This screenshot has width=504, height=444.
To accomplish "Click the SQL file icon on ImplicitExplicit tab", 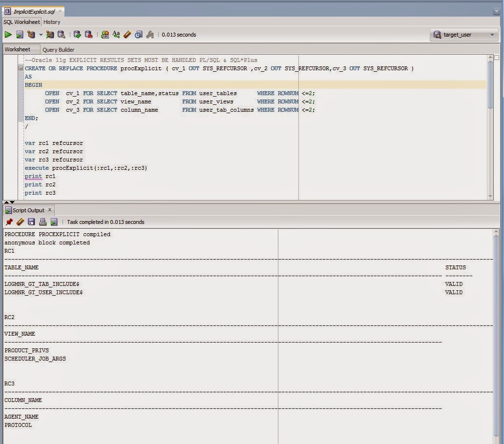I will pos(7,11).
